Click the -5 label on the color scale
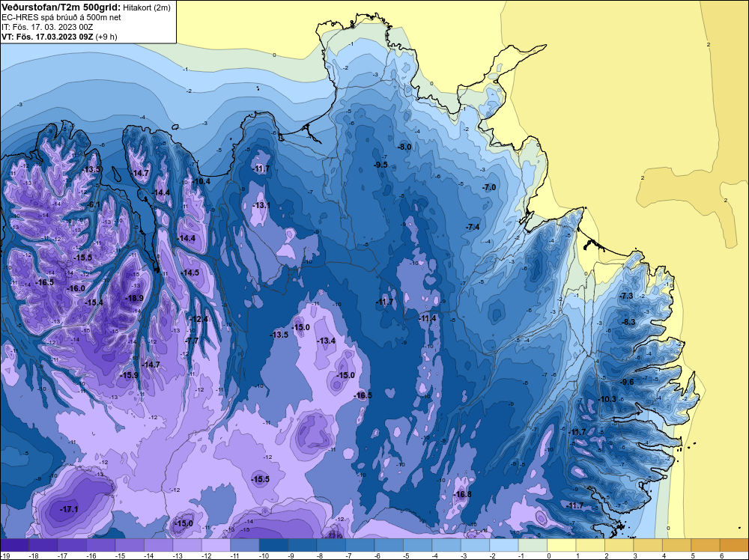 click(x=406, y=556)
